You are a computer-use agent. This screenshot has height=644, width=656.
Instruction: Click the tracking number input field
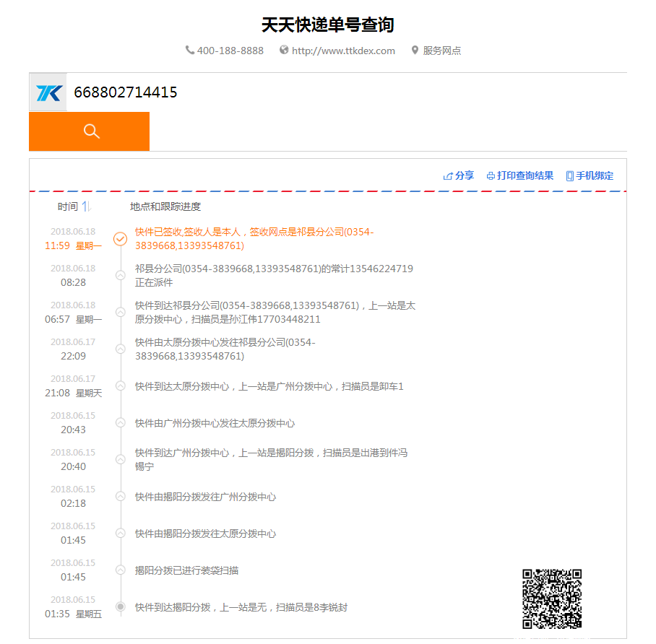pyautogui.click(x=346, y=92)
